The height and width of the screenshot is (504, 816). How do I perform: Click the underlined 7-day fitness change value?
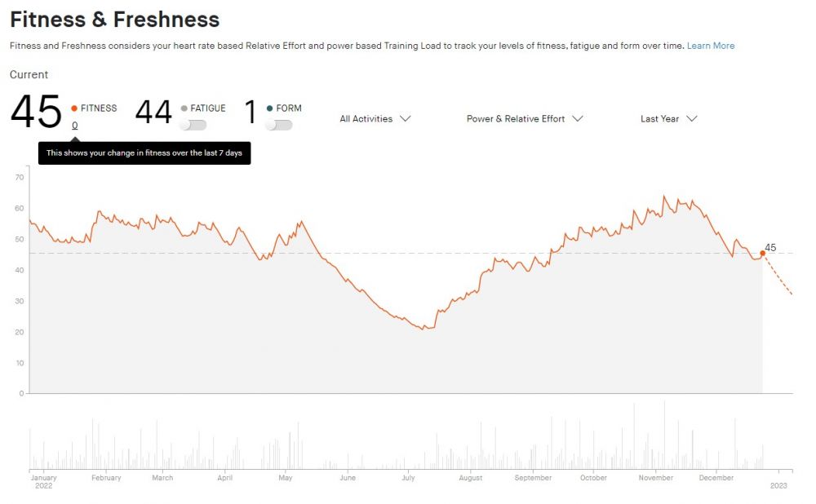[x=75, y=126]
